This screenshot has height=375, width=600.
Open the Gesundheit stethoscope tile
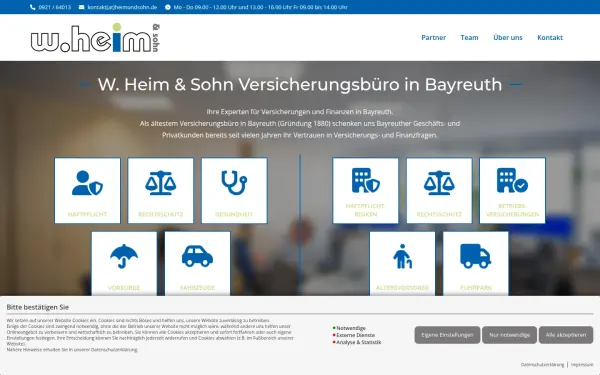click(234, 191)
